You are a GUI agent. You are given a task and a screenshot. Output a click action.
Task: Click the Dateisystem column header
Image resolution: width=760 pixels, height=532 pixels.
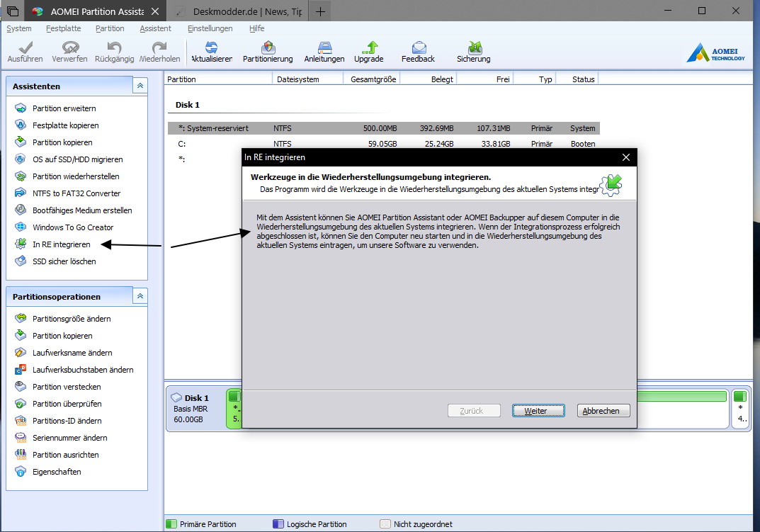308,79
